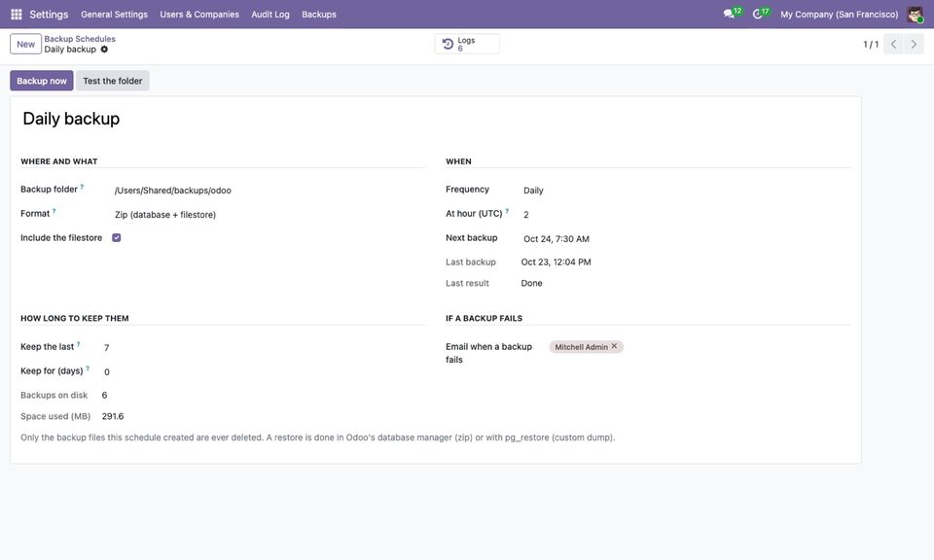Open the Users & Companies menu

(x=199, y=15)
